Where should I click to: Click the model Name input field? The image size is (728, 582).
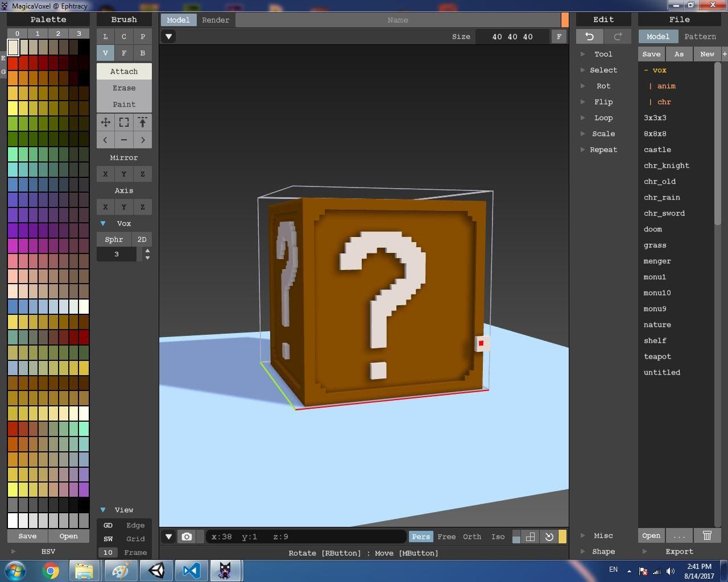tap(398, 20)
